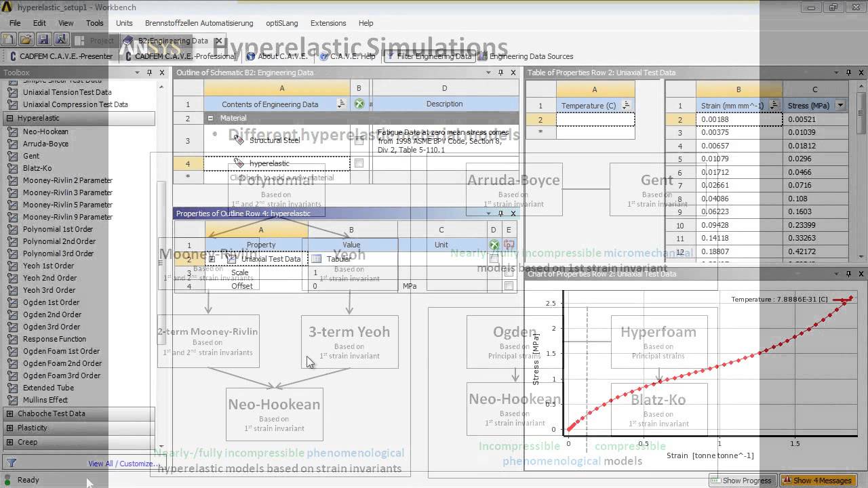Pin the Table of Properties panel
The image size is (868, 488).
(848, 73)
